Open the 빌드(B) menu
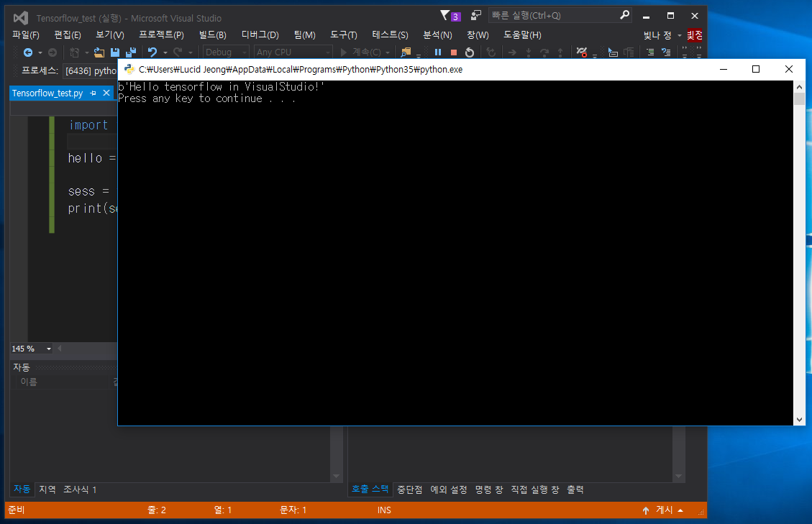Viewport: 812px width, 524px height. tap(213, 35)
